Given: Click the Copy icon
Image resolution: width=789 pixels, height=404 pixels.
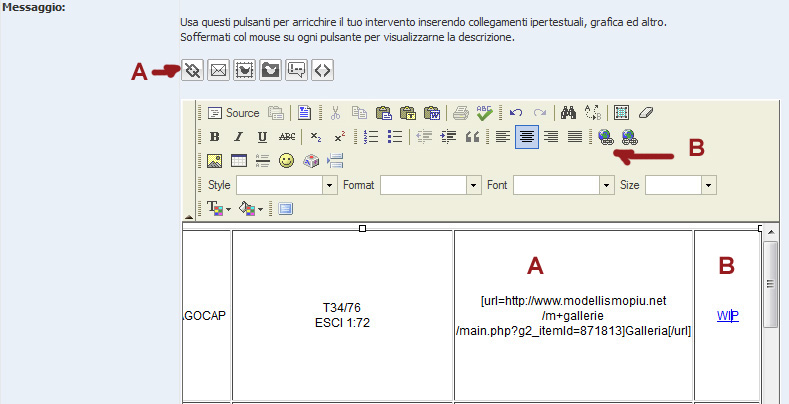Looking at the screenshot, I should tap(359, 113).
